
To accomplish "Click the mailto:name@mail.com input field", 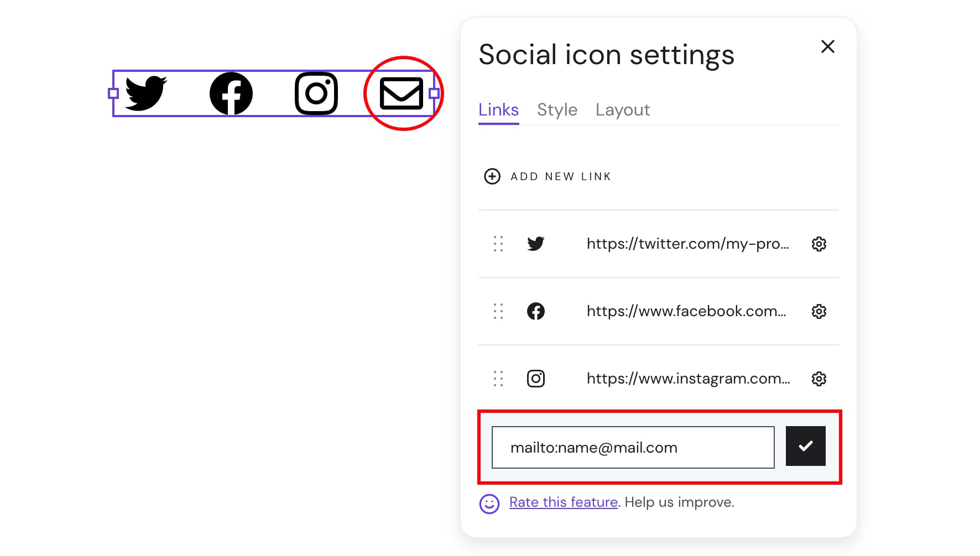I will tap(633, 447).
